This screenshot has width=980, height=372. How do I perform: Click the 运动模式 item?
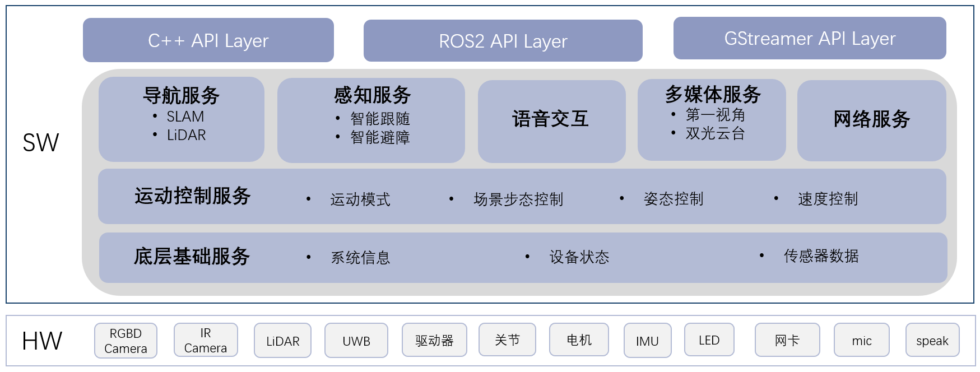coord(360,199)
